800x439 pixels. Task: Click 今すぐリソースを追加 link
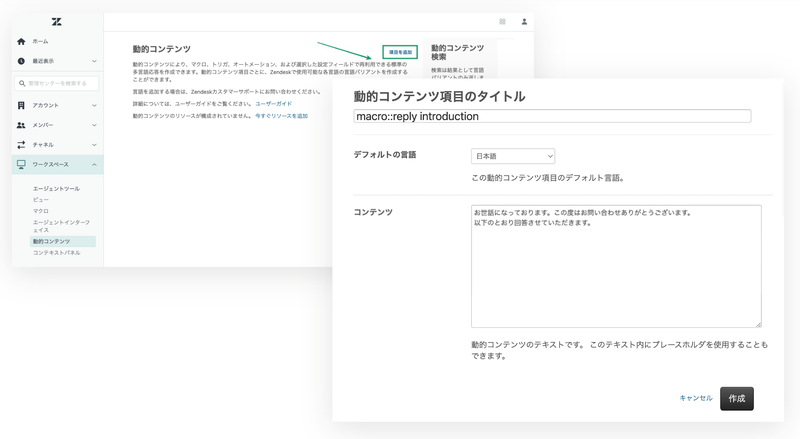pyautogui.click(x=281, y=116)
